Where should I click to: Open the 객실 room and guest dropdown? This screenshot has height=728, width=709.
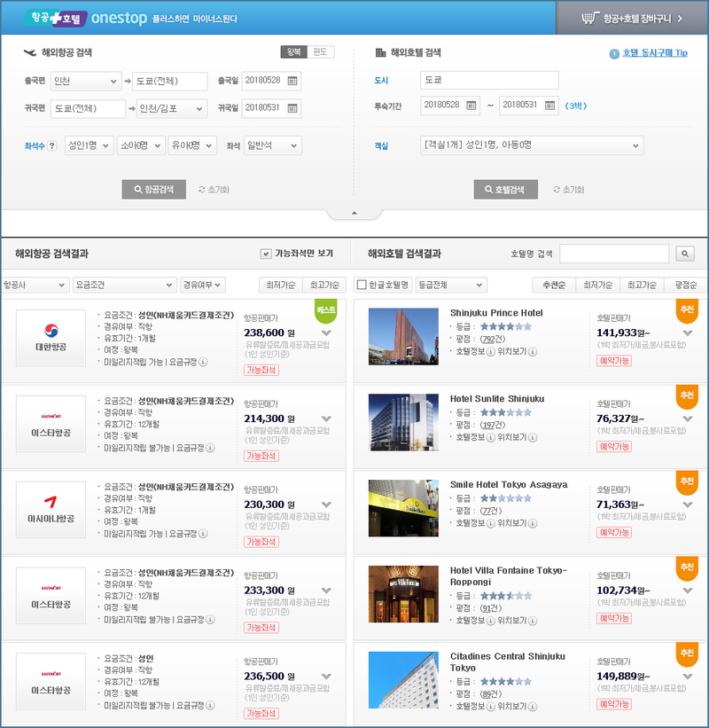pos(532,145)
